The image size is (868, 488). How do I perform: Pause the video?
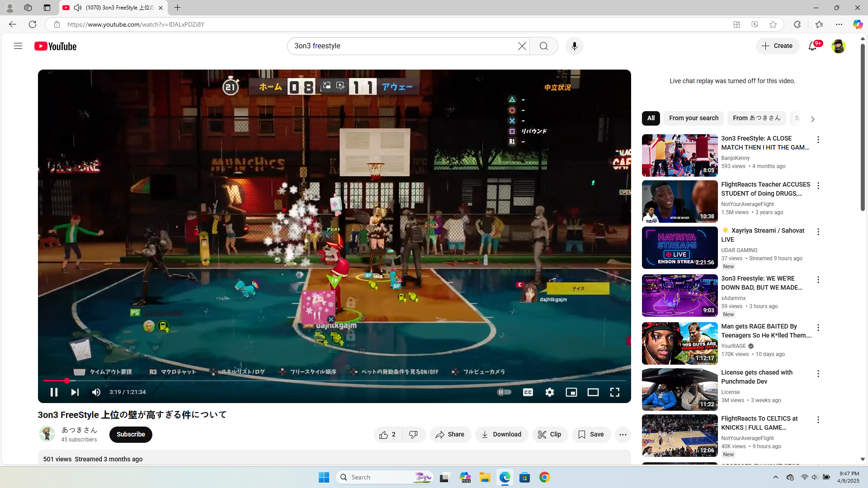pyautogui.click(x=54, y=392)
